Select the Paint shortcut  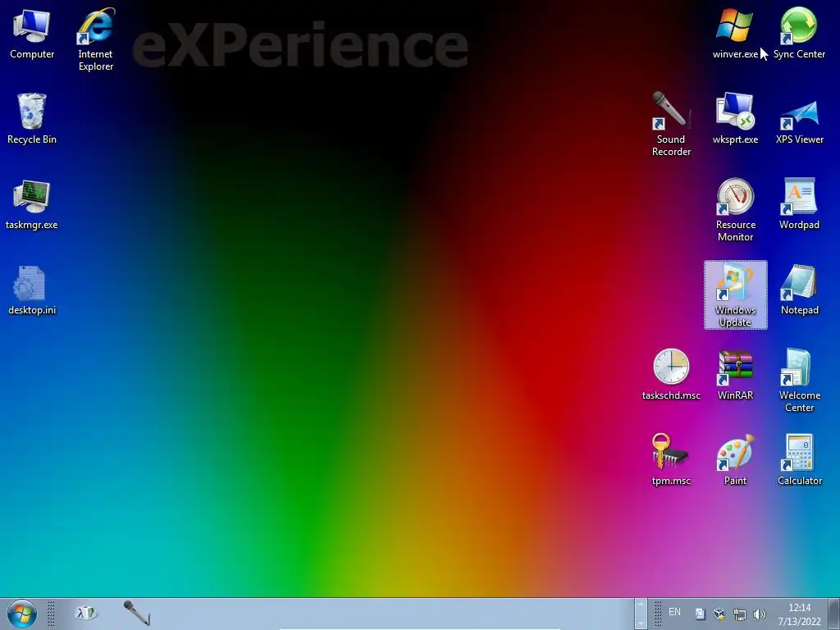point(735,460)
